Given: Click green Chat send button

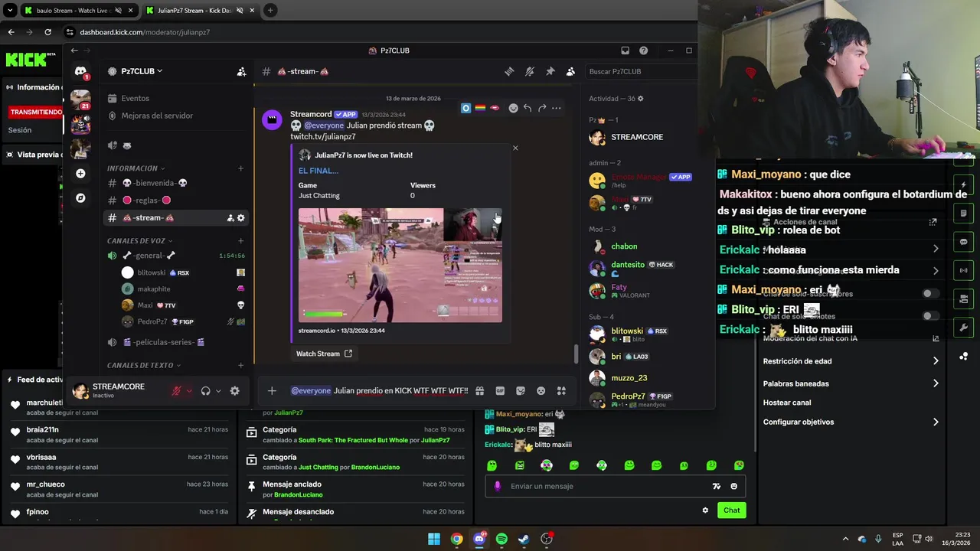Looking at the screenshot, I should [732, 510].
